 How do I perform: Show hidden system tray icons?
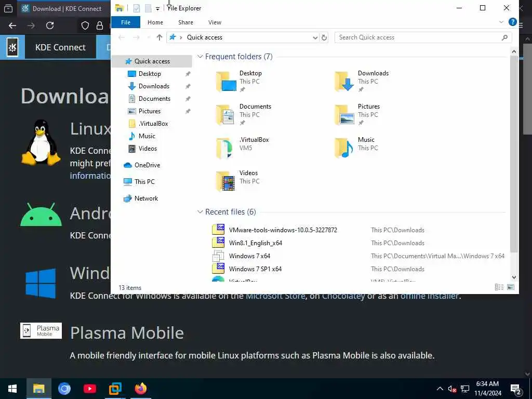[440, 389]
